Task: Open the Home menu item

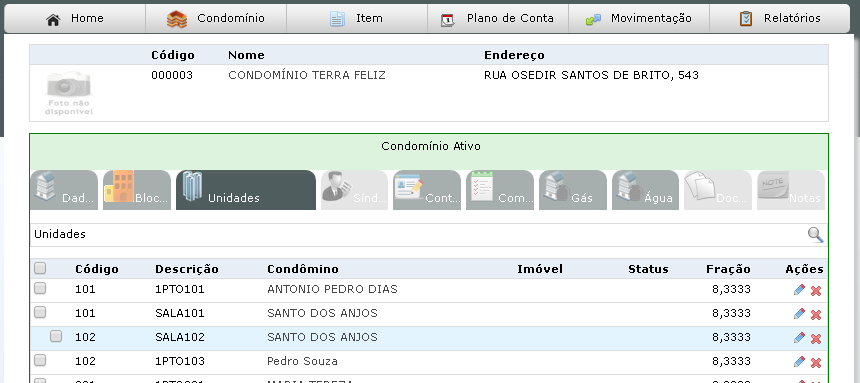Action: pos(75,19)
